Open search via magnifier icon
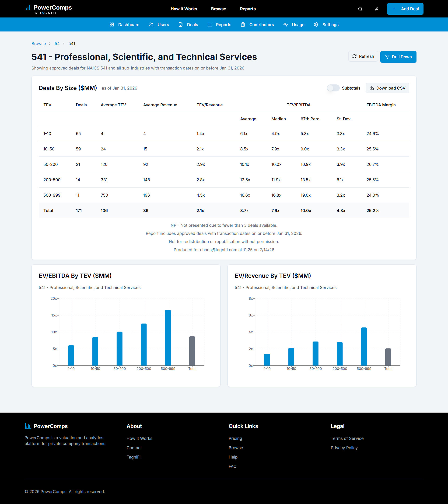The height and width of the screenshot is (504, 448). 360,9
